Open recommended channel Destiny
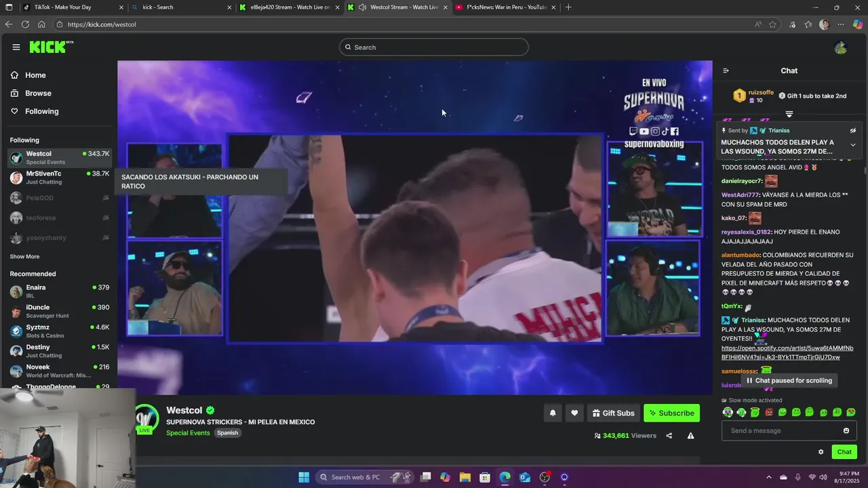Image resolution: width=868 pixels, height=488 pixels. click(59, 351)
